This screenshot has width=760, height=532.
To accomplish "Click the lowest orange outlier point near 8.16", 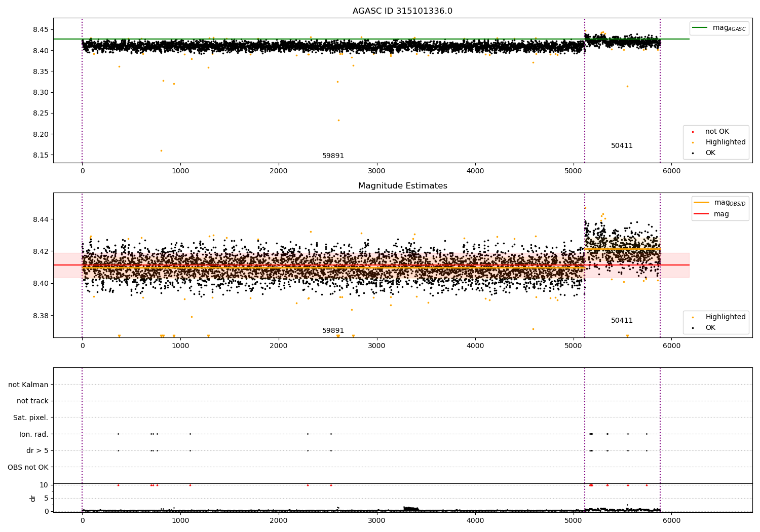I will click(161, 150).
